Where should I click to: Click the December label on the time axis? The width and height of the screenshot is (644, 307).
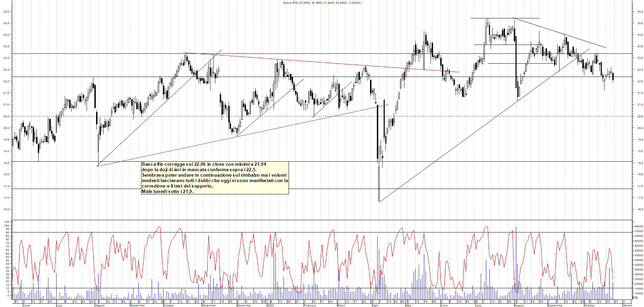[244, 305]
